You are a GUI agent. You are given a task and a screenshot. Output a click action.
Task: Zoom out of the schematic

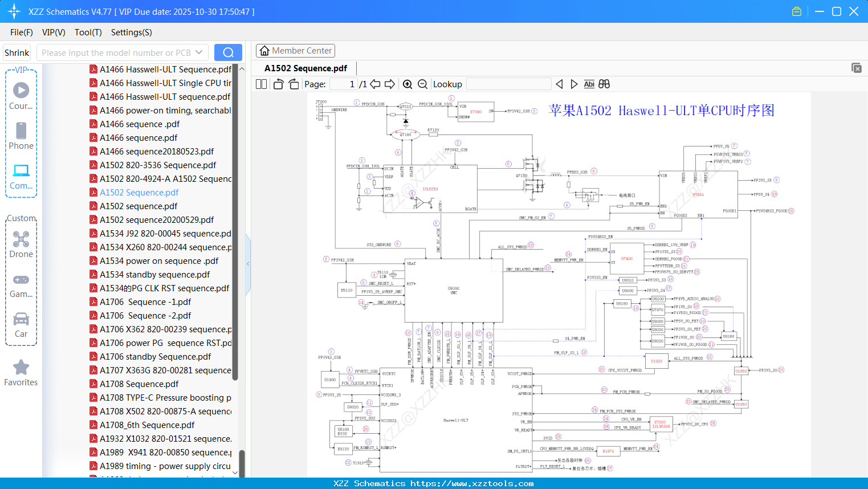pos(422,84)
